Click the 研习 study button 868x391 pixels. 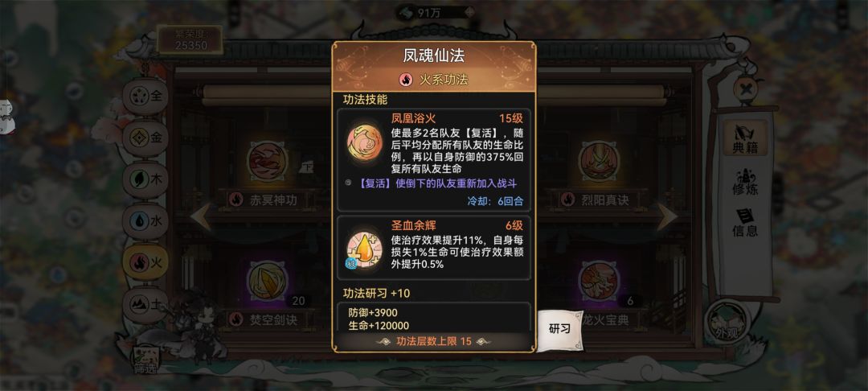[559, 329]
